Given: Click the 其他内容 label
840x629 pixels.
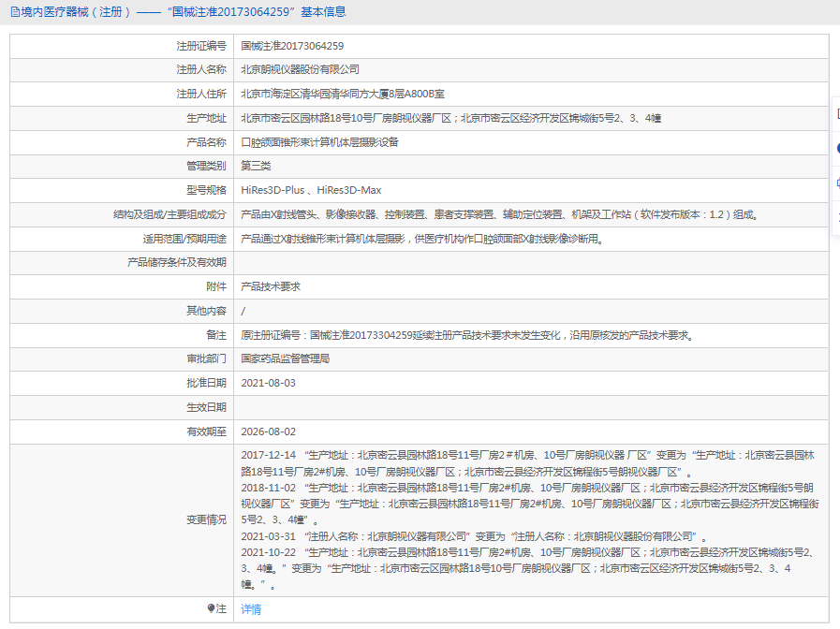Looking at the screenshot, I should pyautogui.click(x=206, y=311).
